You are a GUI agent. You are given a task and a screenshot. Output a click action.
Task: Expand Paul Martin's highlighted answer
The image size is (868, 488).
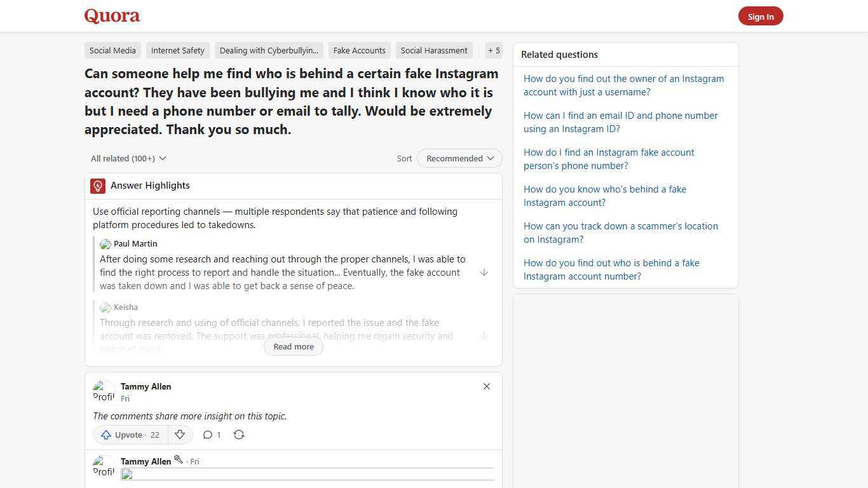[x=484, y=272]
